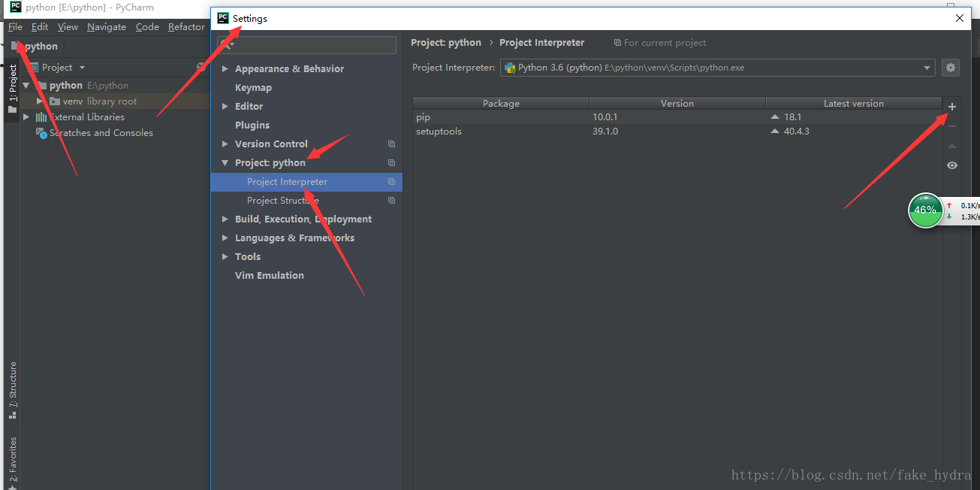This screenshot has width=980, height=490.
Task: Open the Refactor menu
Action: 186,26
